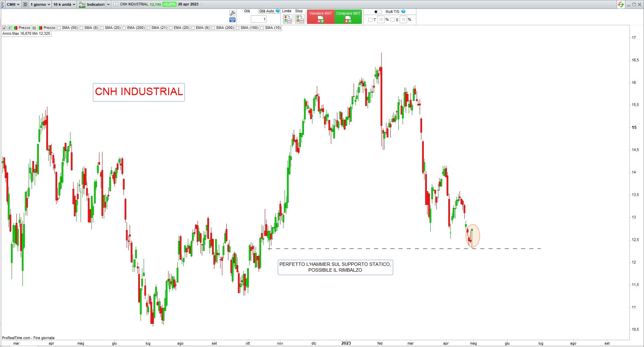Enable the EMA (200) checkbox
The height and width of the screenshot is (347, 644).
click(x=124, y=28)
